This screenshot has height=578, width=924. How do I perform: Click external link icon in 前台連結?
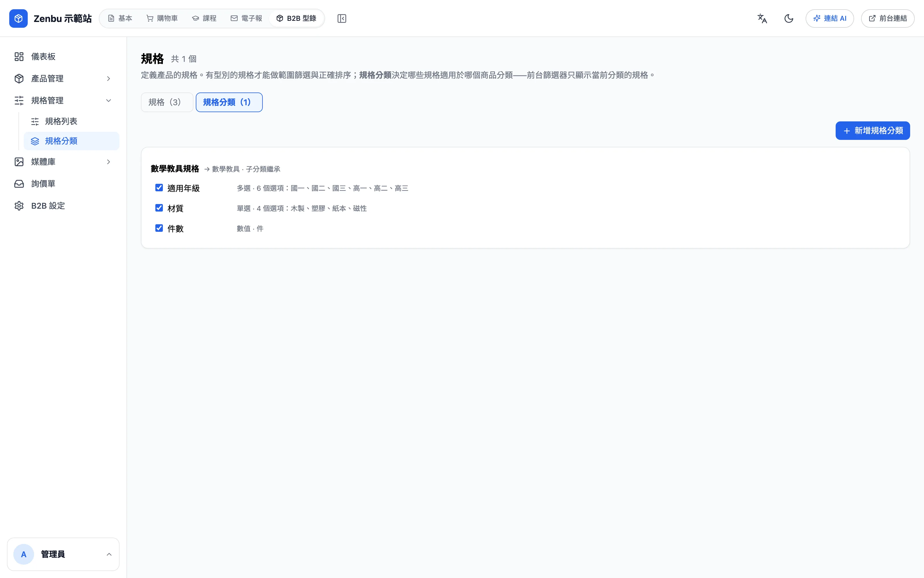(872, 18)
